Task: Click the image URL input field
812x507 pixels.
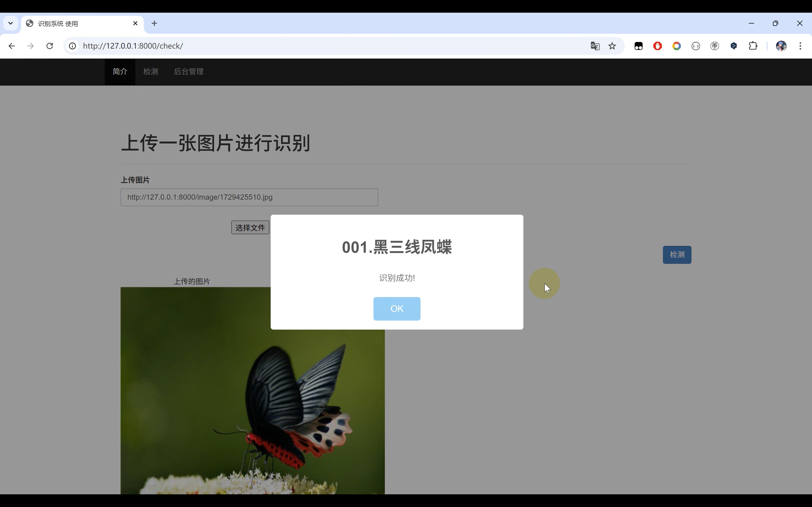Action: (249, 197)
